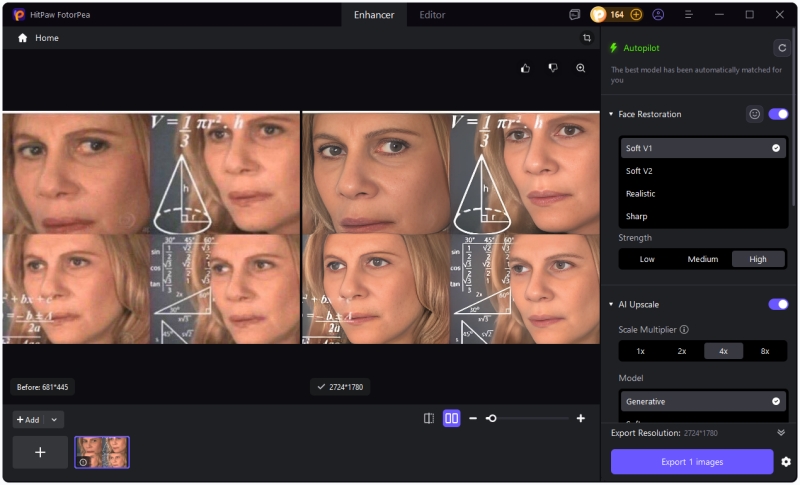Open export settings gear icon

click(x=786, y=462)
